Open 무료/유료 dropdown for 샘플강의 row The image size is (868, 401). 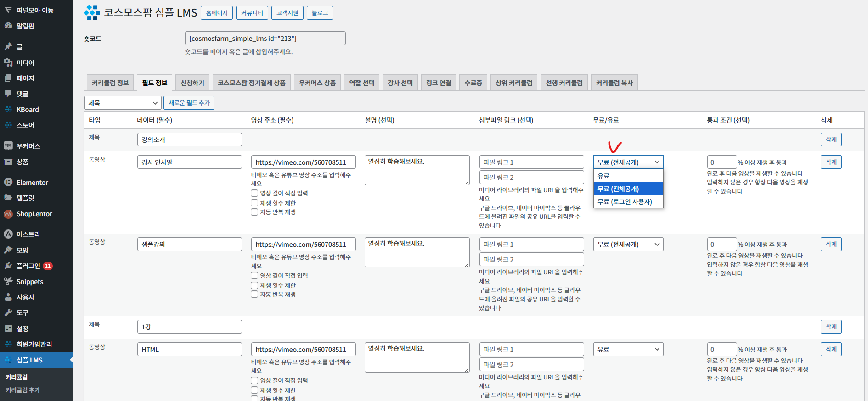click(628, 245)
